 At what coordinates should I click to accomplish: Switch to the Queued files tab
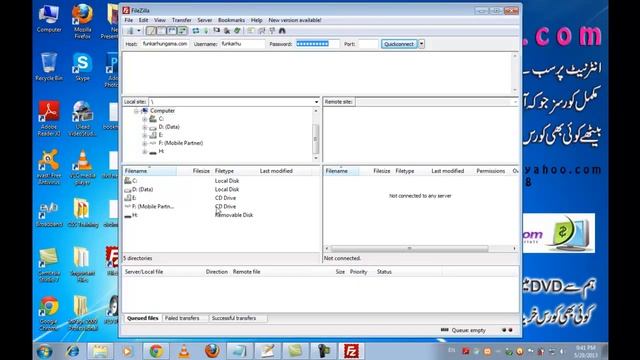click(142, 318)
